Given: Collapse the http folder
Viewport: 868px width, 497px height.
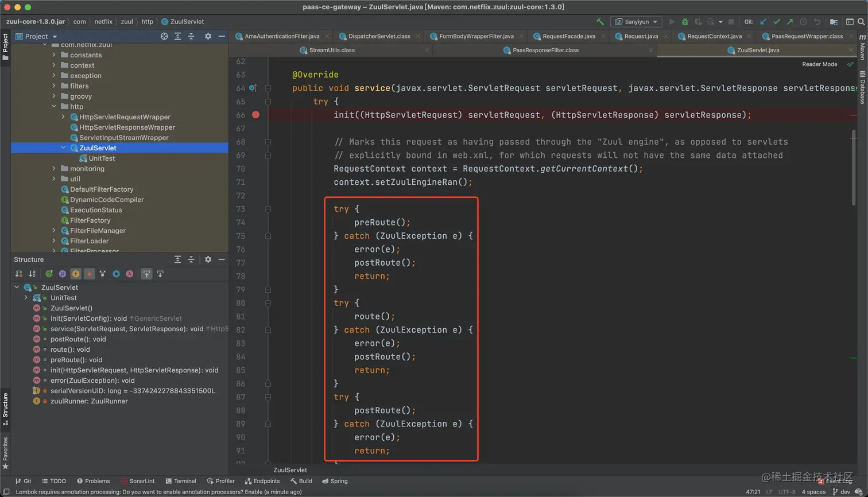Looking at the screenshot, I should [54, 107].
